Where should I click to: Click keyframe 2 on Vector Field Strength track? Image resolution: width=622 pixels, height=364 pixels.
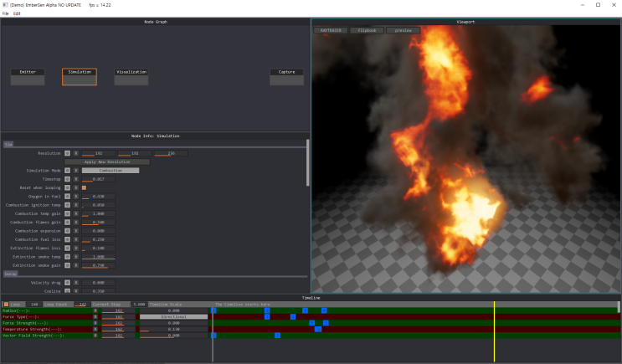point(277,336)
